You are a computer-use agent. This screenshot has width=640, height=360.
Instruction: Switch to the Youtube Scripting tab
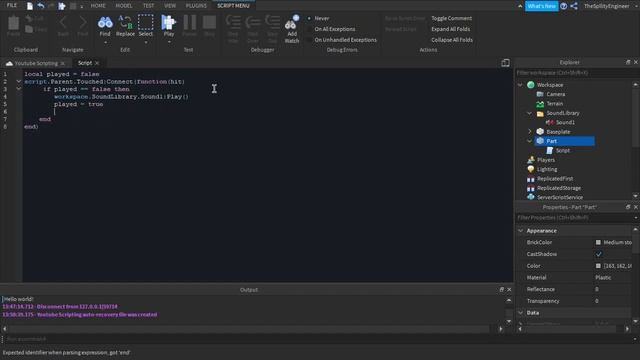click(x=36, y=63)
